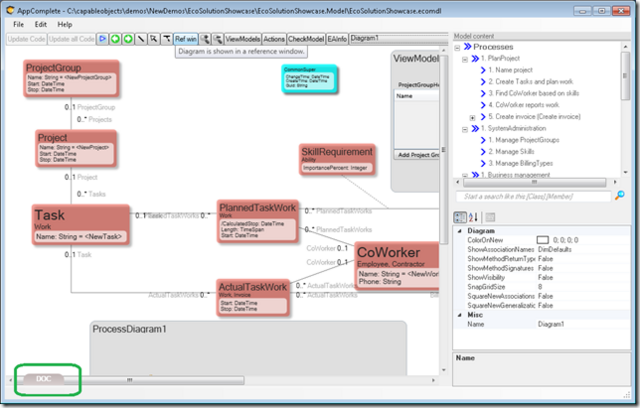
Task: Select the CoWorker class box
Action: pos(397,266)
